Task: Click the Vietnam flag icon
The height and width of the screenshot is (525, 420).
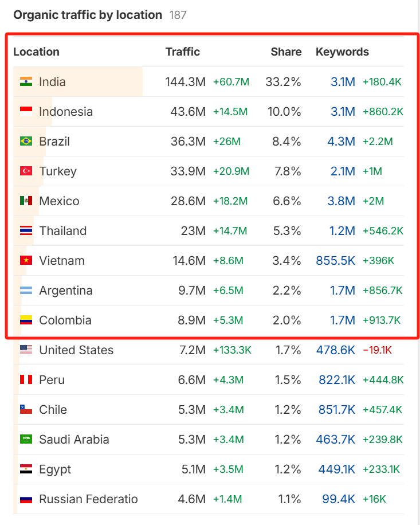Action: [x=26, y=261]
